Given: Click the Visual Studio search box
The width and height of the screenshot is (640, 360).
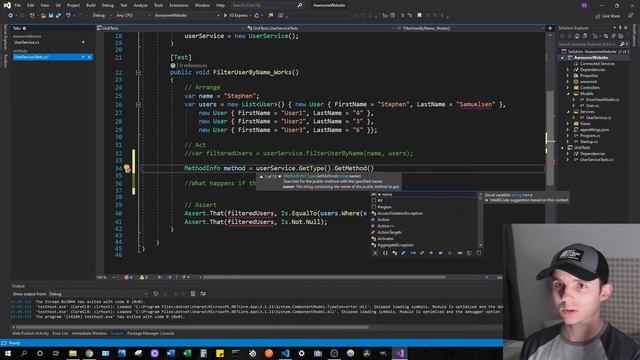Looking at the screenshot, I should click(267, 5).
